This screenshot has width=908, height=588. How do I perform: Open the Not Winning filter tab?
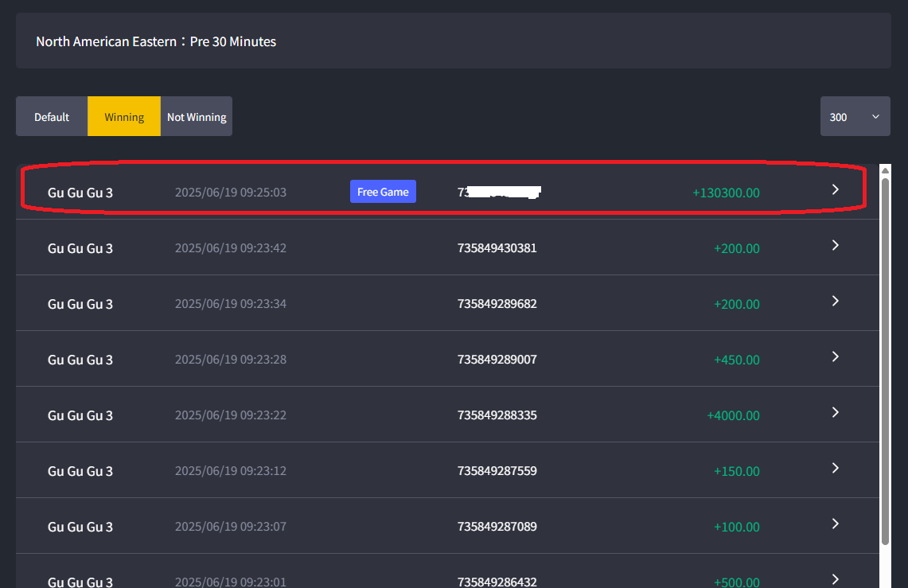pyautogui.click(x=197, y=116)
